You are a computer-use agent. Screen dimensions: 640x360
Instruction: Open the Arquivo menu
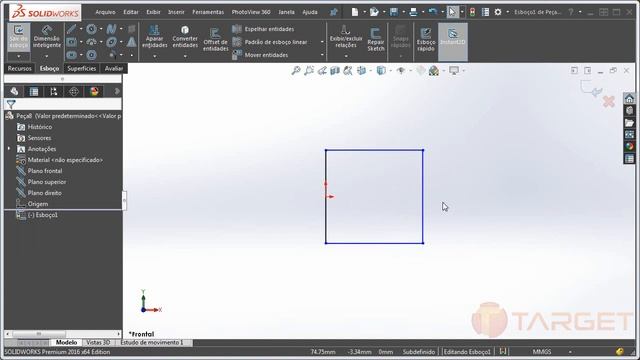[105, 12]
